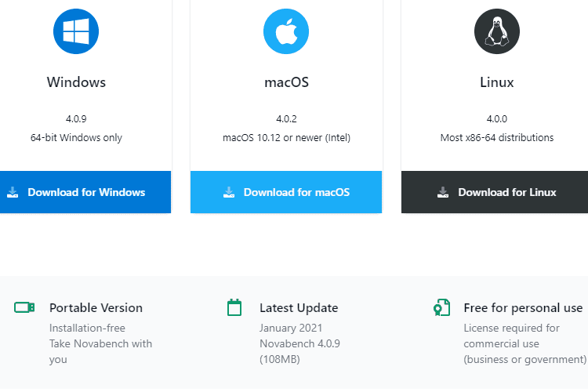588x392 pixels.
Task: Click the USB drive Portable Version icon
Action: (x=24, y=307)
